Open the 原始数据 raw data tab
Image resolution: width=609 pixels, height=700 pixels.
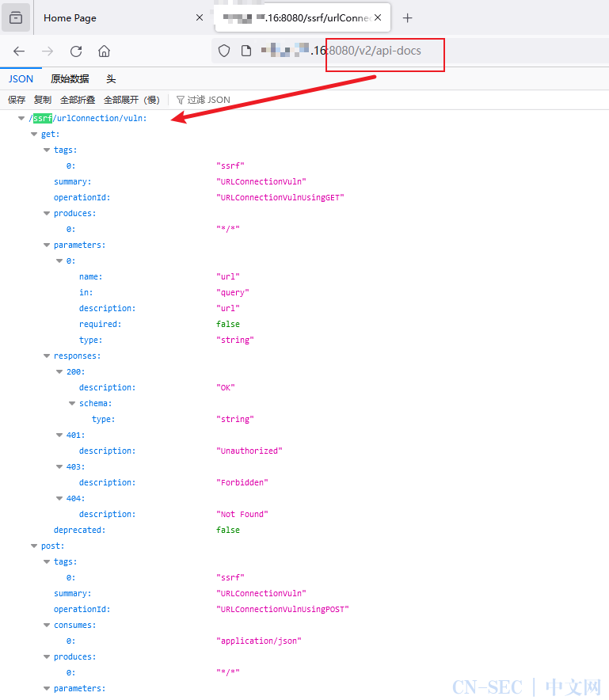70,79
